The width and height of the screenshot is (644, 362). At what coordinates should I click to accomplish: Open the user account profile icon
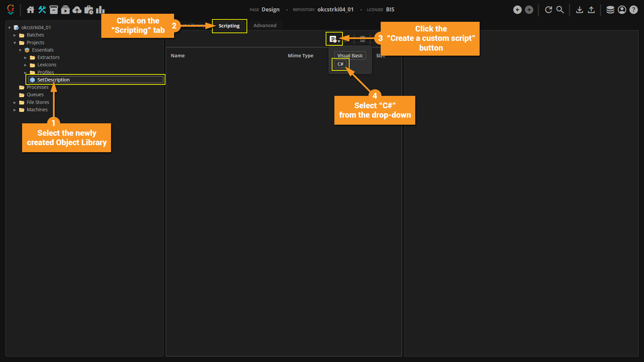point(622,10)
